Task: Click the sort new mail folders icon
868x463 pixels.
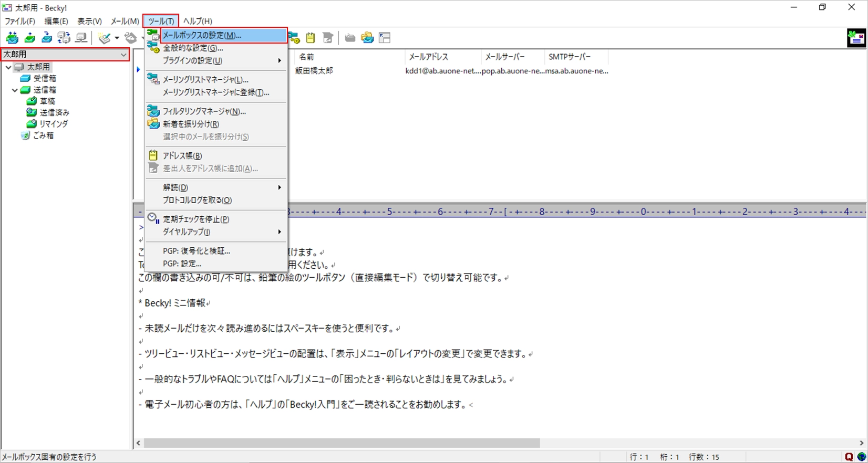Action: tap(367, 38)
